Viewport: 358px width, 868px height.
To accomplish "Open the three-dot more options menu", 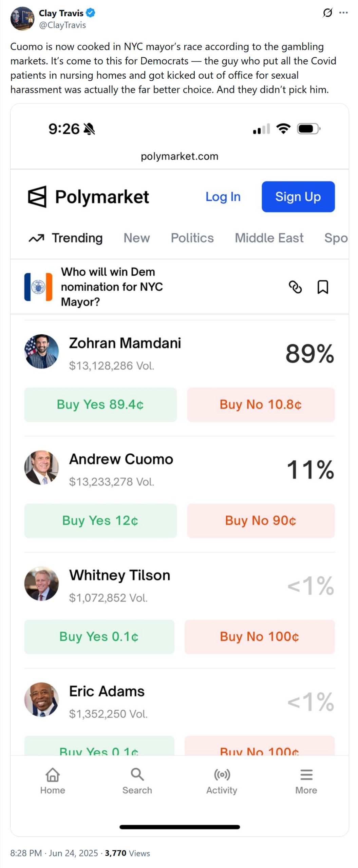I will [x=343, y=13].
